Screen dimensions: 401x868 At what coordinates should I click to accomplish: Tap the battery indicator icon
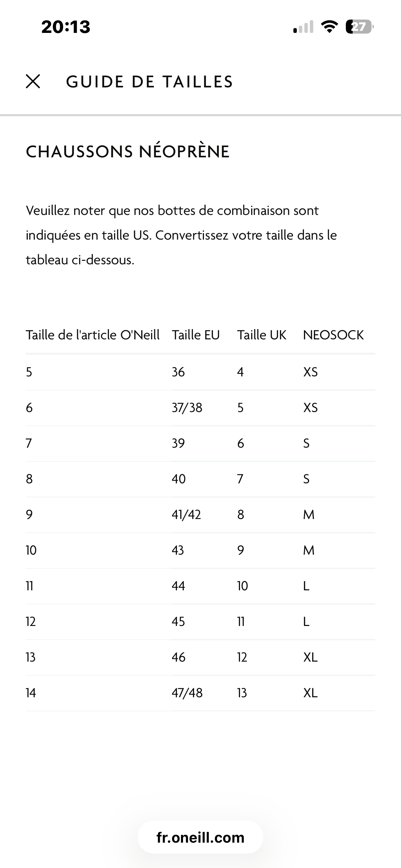point(359,27)
